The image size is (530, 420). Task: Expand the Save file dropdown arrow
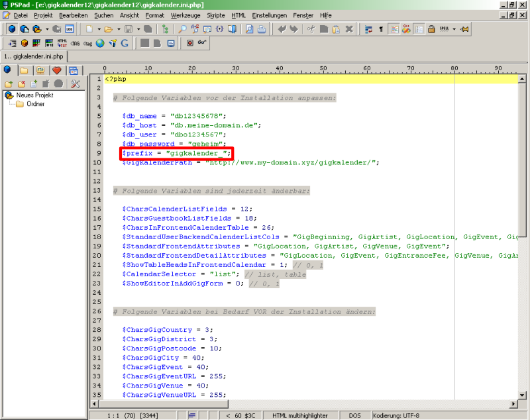pyautogui.click(x=138, y=29)
